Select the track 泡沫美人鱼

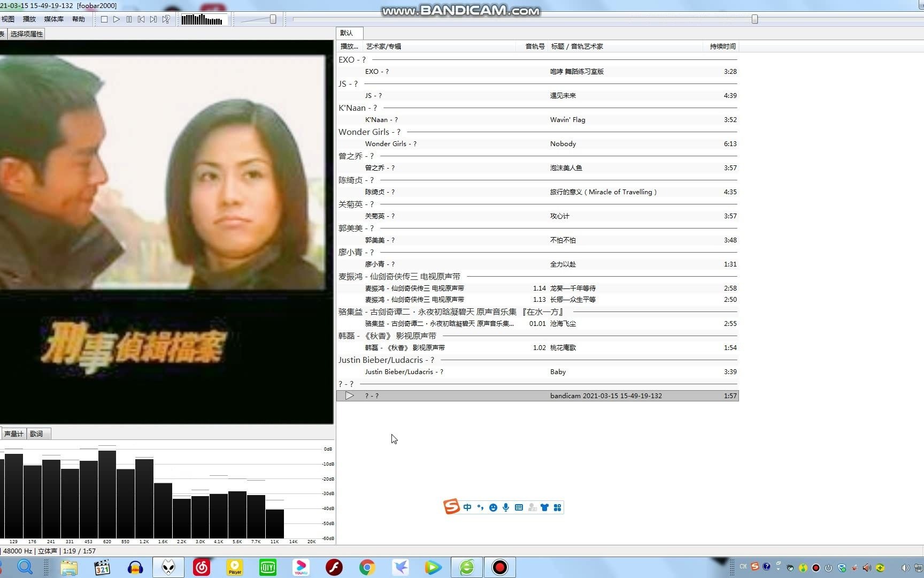(537, 168)
